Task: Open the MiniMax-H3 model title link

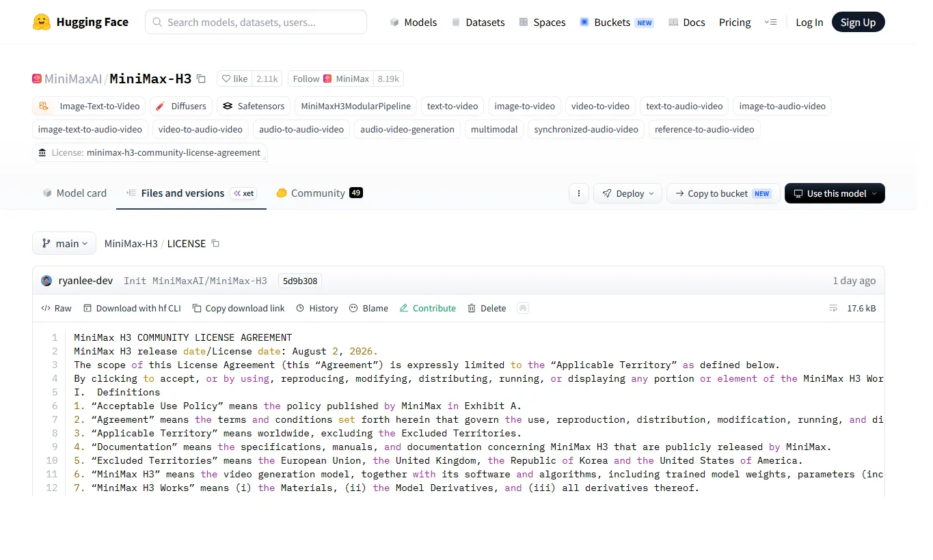Action: (150, 79)
